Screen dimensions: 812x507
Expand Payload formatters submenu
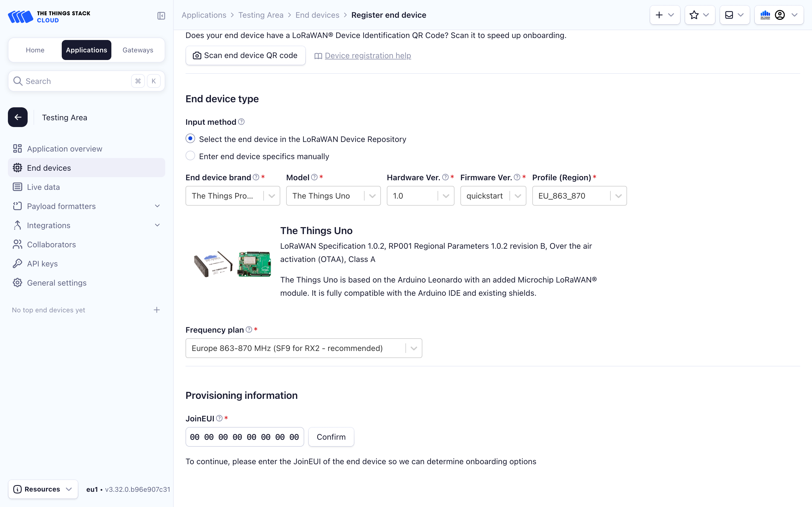[x=157, y=206]
